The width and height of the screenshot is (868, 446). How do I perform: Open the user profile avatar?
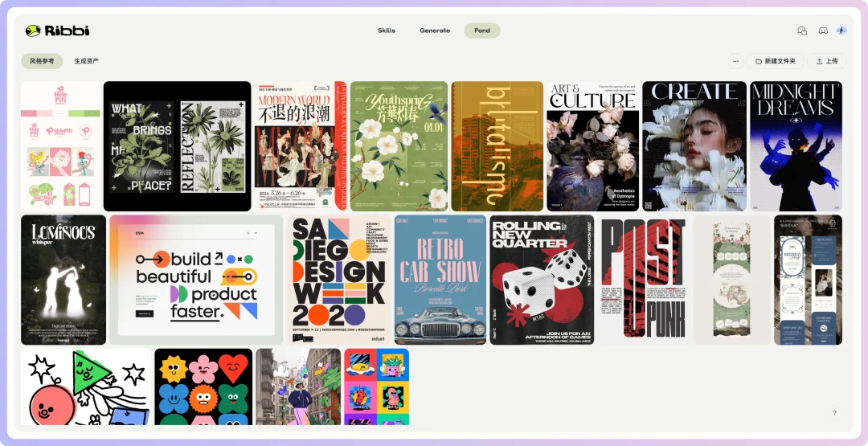coord(841,31)
